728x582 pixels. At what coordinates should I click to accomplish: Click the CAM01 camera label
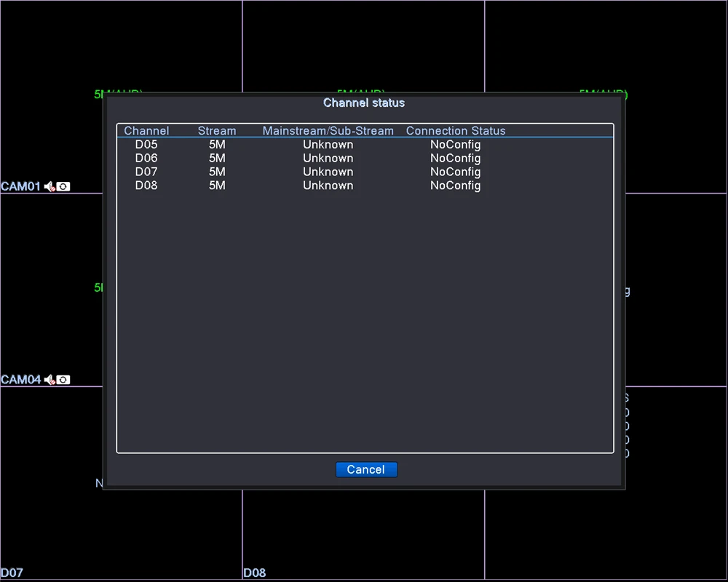point(20,186)
